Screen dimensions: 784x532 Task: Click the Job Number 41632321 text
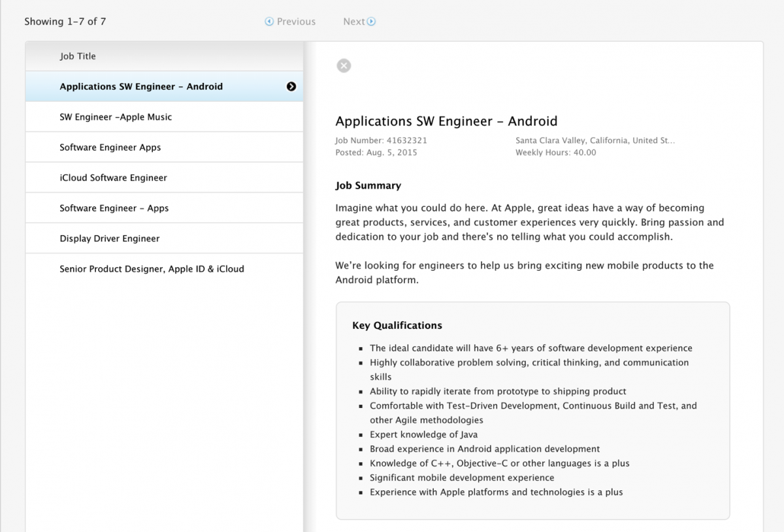381,140
